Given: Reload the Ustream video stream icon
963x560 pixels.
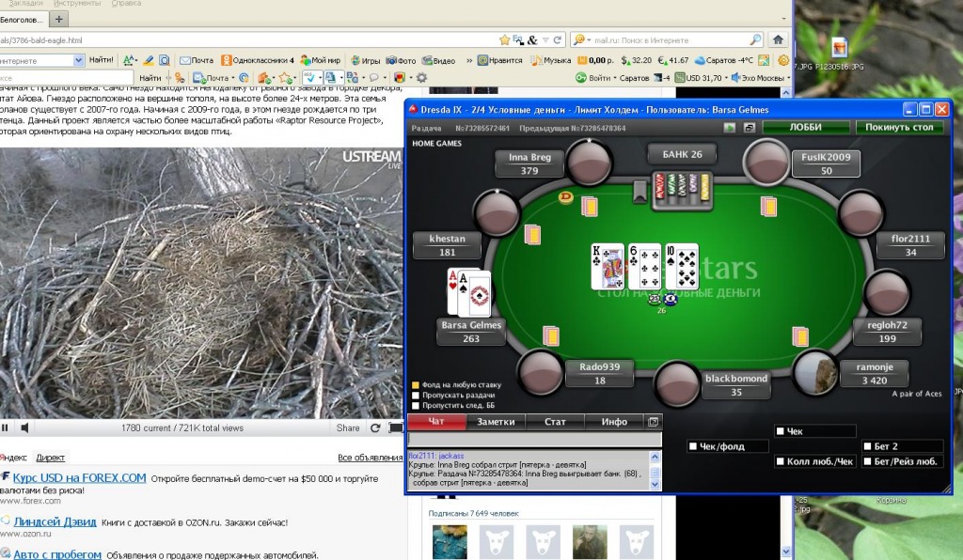Looking at the screenshot, I should click(x=375, y=428).
